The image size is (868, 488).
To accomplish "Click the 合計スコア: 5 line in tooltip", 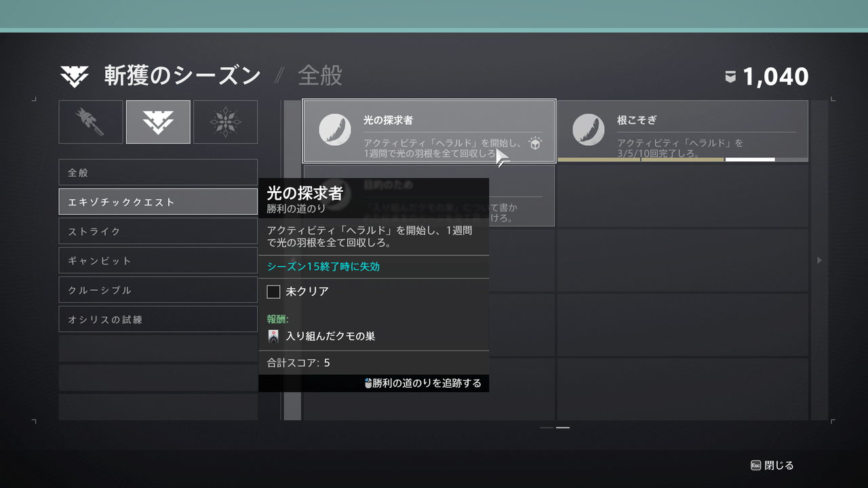I will (x=299, y=363).
